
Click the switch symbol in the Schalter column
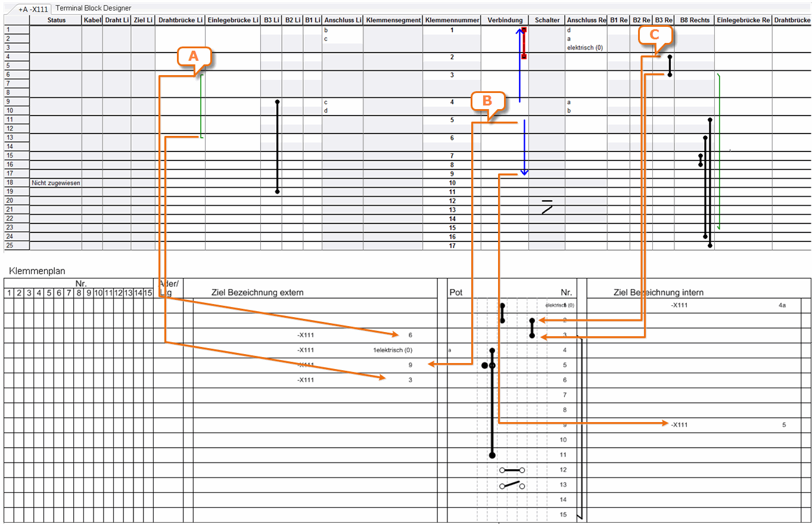[547, 207]
